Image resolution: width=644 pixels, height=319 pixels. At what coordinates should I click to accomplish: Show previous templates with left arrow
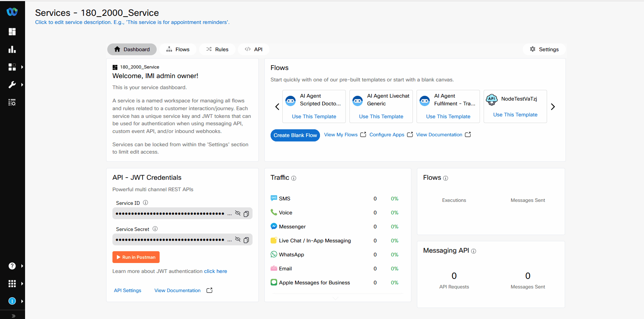click(277, 107)
